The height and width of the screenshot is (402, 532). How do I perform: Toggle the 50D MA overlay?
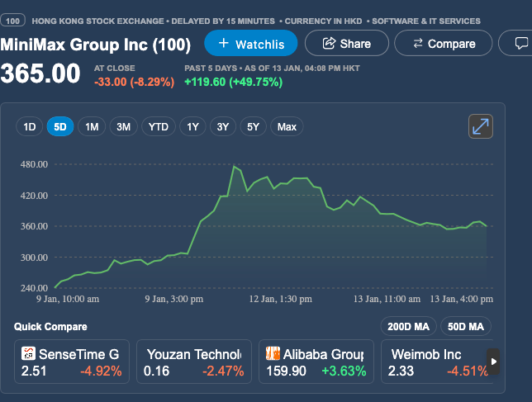[466, 326]
